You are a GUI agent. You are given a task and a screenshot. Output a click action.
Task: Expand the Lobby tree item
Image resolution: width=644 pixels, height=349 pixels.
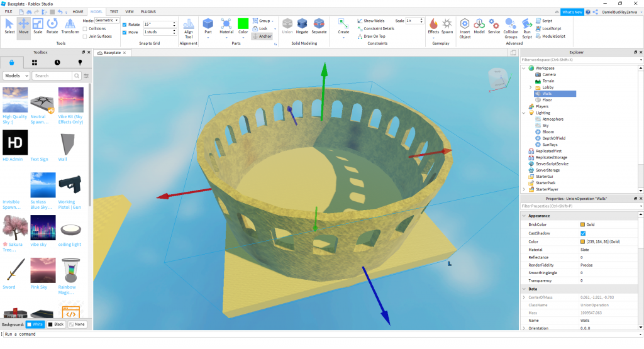(530, 87)
